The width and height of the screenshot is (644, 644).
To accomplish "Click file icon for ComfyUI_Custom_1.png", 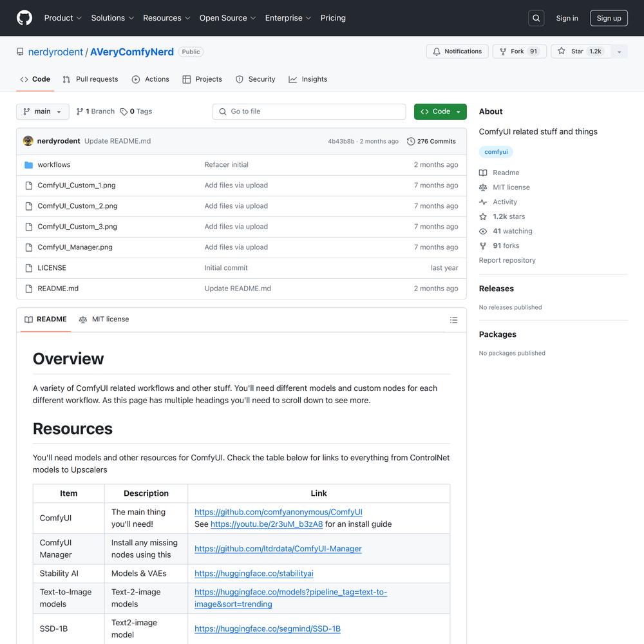I will click(x=29, y=185).
